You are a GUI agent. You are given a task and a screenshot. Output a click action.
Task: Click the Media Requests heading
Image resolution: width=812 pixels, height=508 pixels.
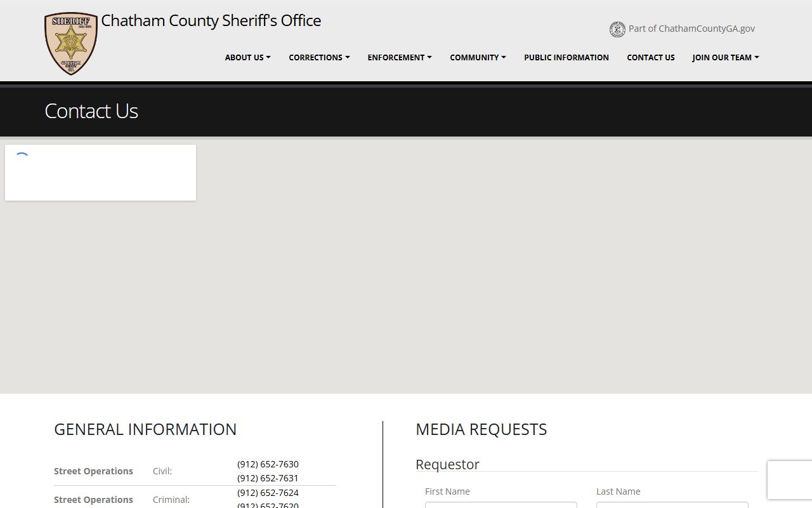coord(481,429)
